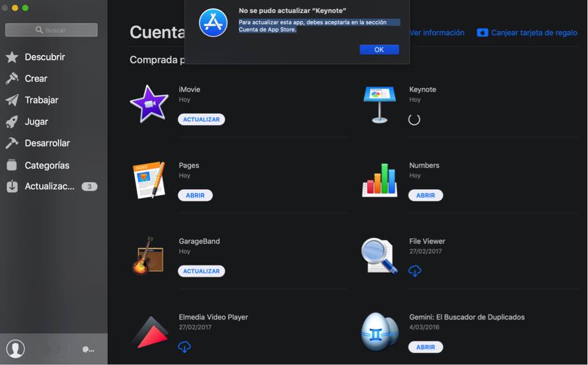Click the ACTUALIZAR button for iMovie
Image resolution: width=588 pixels, height=365 pixels.
click(201, 120)
